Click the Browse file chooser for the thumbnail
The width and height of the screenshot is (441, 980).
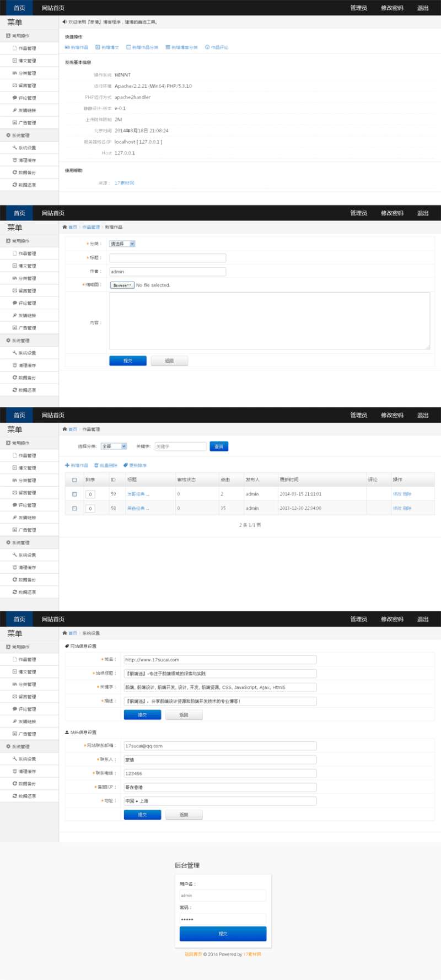tap(122, 285)
